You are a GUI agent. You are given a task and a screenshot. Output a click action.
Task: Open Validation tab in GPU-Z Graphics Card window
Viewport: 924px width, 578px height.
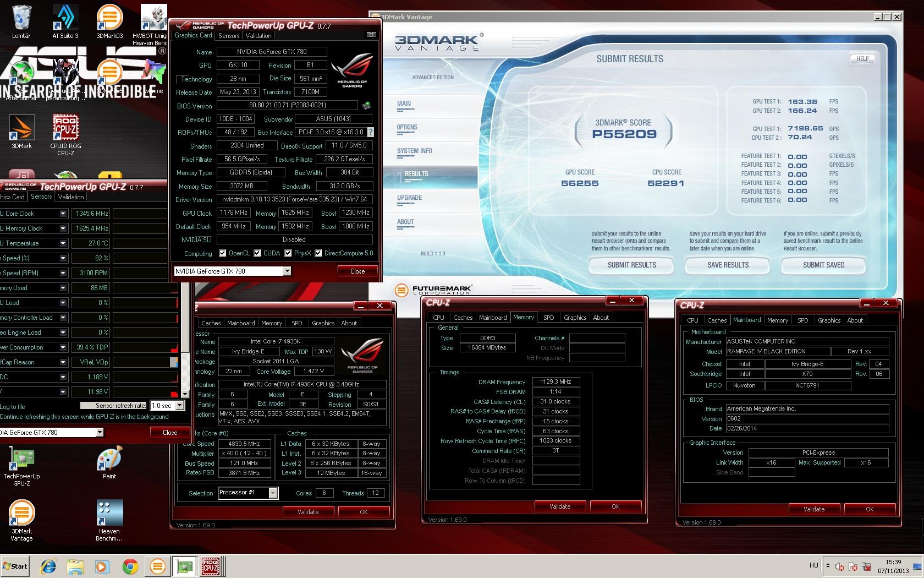(258, 36)
